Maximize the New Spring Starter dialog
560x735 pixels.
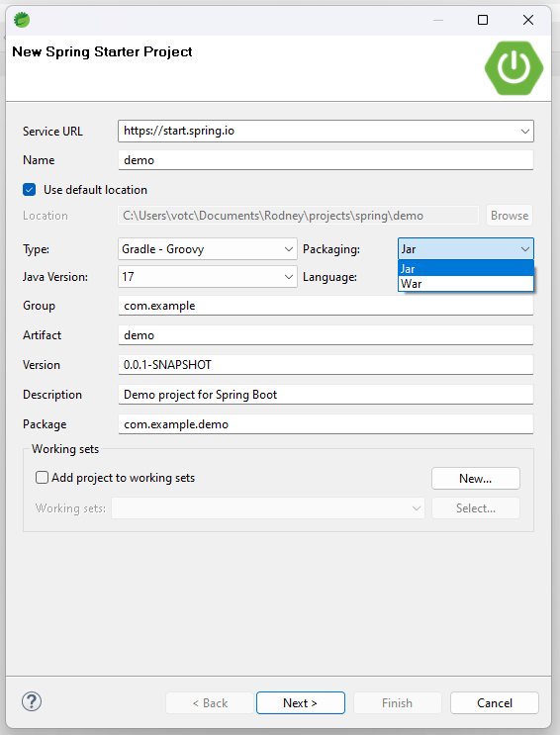pos(483,20)
